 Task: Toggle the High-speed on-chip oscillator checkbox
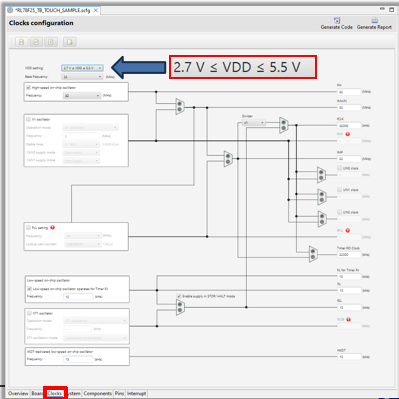29,87
